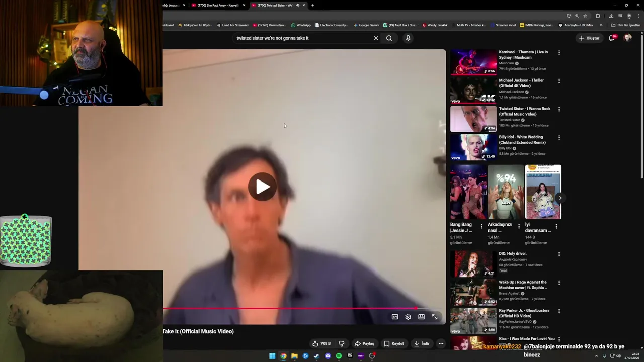Click the Kaydet save button
The height and width of the screenshot is (362, 644).
coord(394,344)
